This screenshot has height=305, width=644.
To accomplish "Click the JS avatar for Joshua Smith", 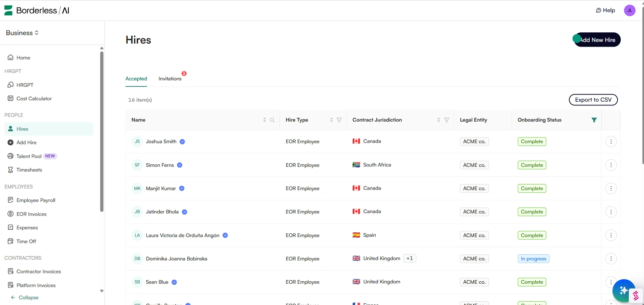I will pyautogui.click(x=137, y=142).
